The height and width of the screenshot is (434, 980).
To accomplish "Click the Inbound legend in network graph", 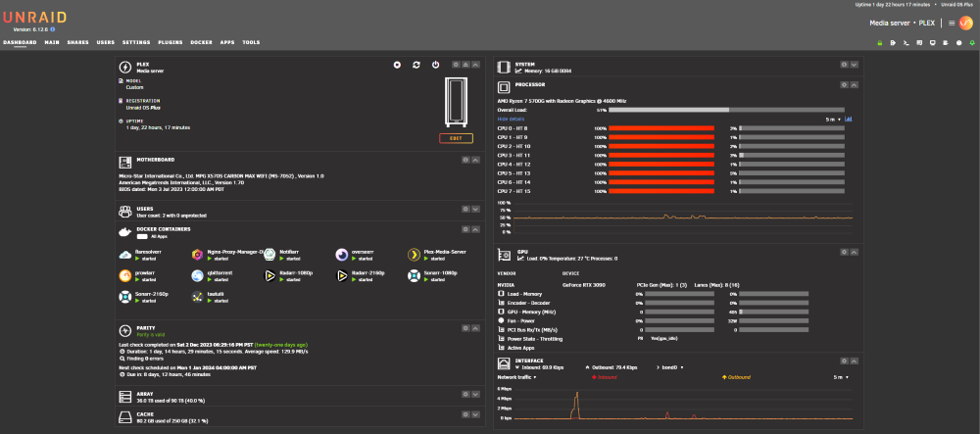I will click(605, 377).
